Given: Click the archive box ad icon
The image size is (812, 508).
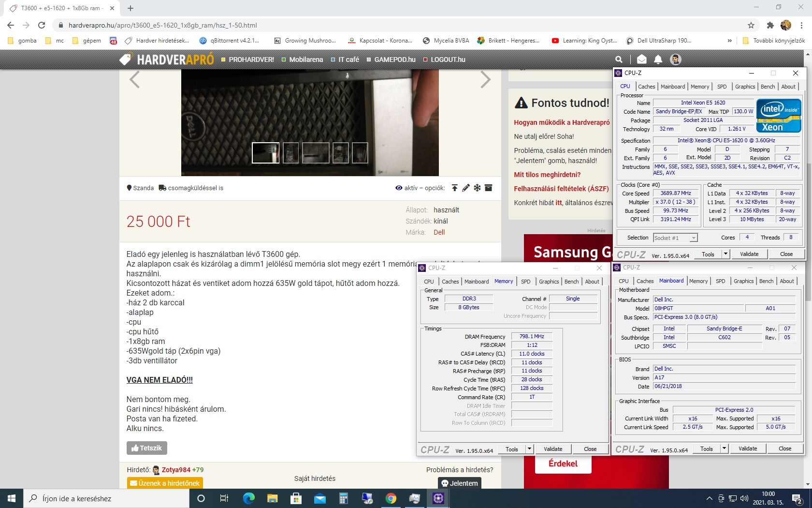Looking at the screenshot, I should 489,188.
